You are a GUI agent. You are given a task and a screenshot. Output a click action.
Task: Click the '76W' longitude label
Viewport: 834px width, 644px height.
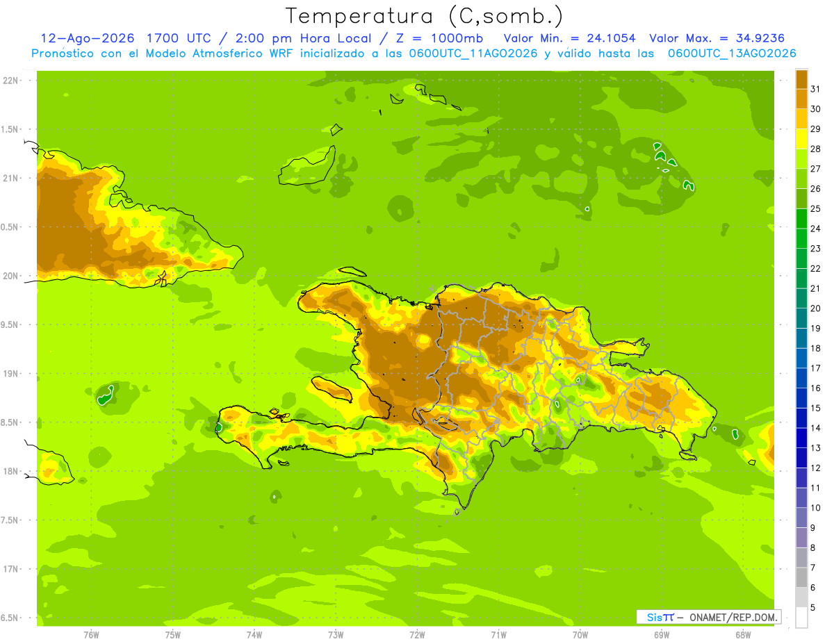tap(91, 635)
